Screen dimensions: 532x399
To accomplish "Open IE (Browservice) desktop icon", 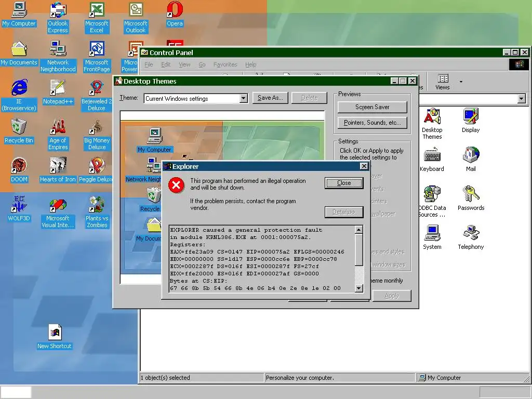I will click(x=19, y=96).
